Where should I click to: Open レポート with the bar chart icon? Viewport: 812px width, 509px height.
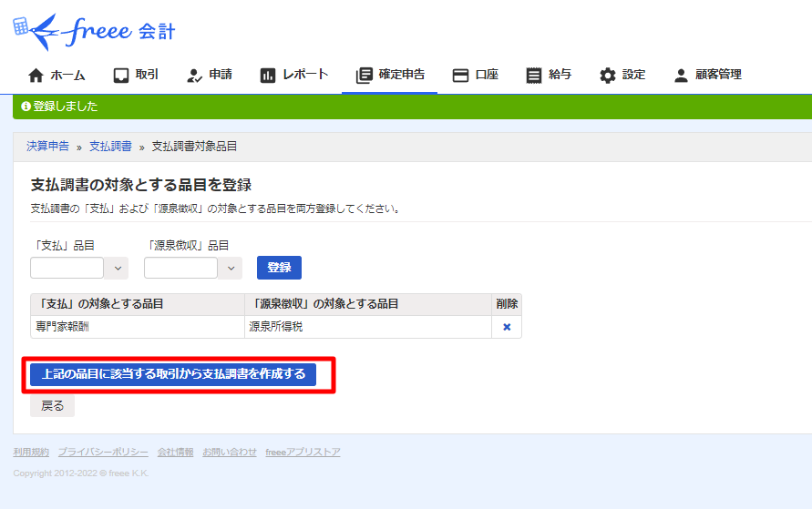coord(268,76)
